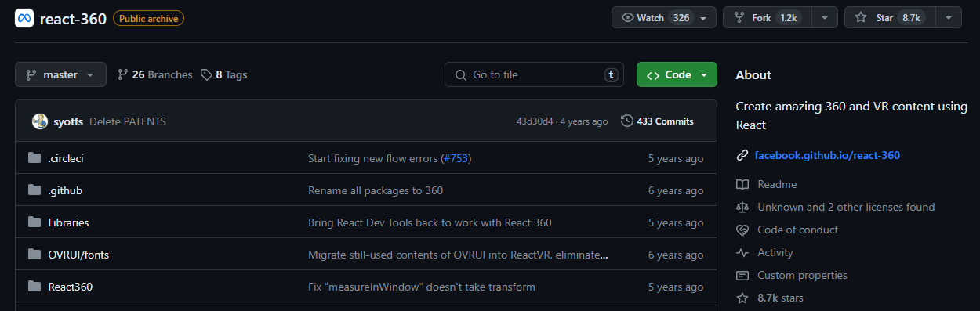The image size is (980, 311).
Task: Open the 433 Commits history
Action: [657, 121]
